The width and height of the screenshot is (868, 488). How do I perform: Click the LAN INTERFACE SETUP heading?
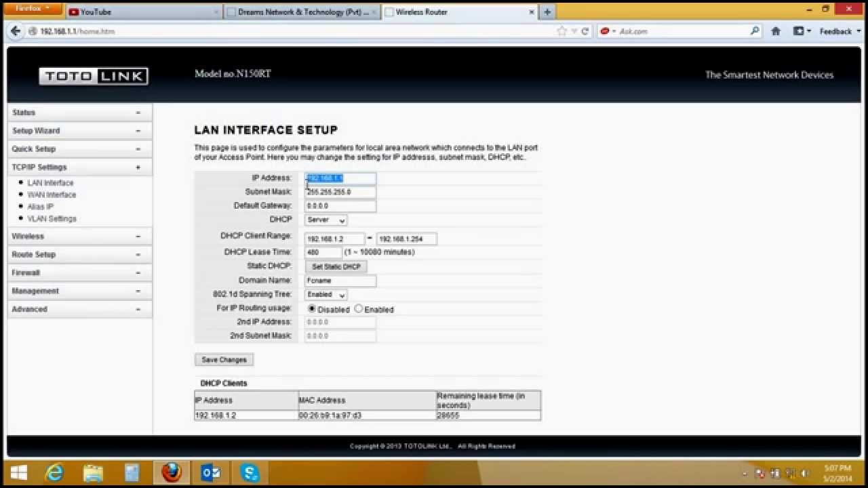[x=266, y=130]
